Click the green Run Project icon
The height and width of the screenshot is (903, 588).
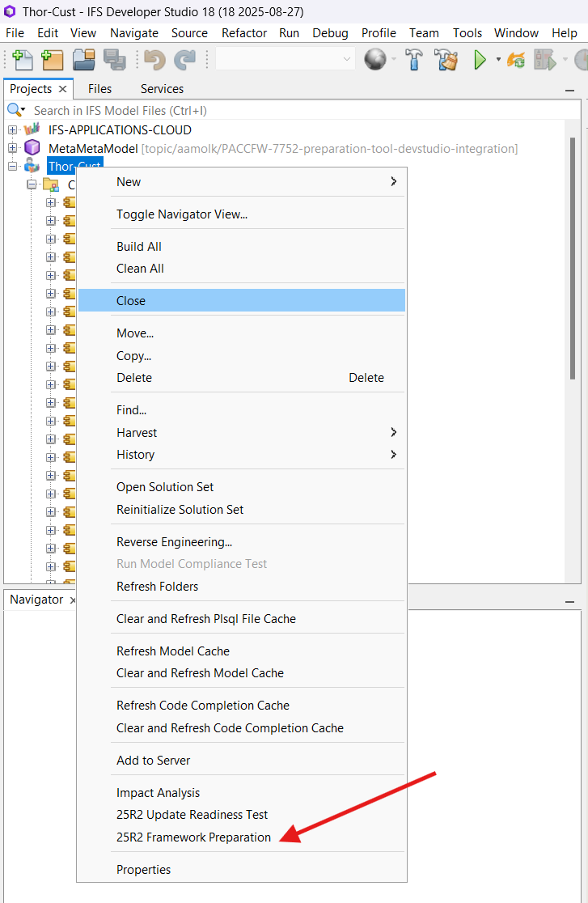(480, 59)
